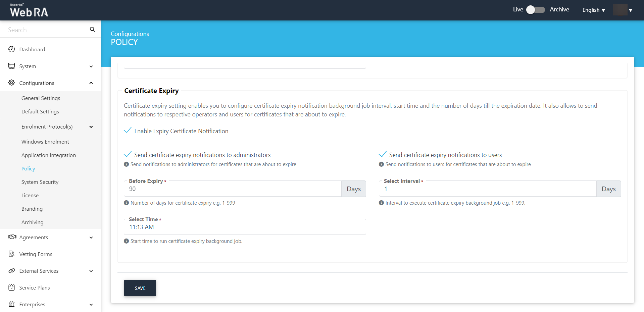Click the user avatar in header

[620, 10]
